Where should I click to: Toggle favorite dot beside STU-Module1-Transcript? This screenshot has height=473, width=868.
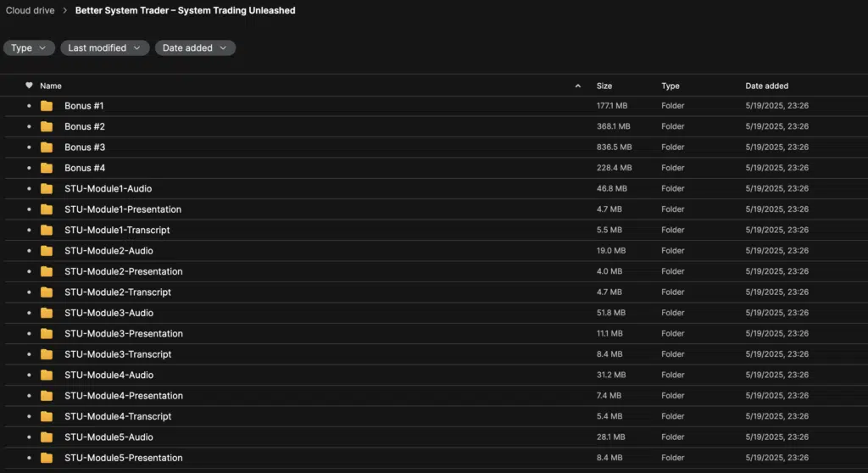(x=29, y=230)
